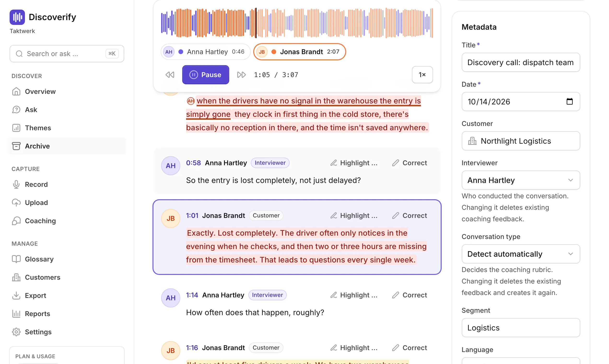609x364 pixels.
Task: Click Correct on the 1:01 segment
Action: click(x=409, y=215)
